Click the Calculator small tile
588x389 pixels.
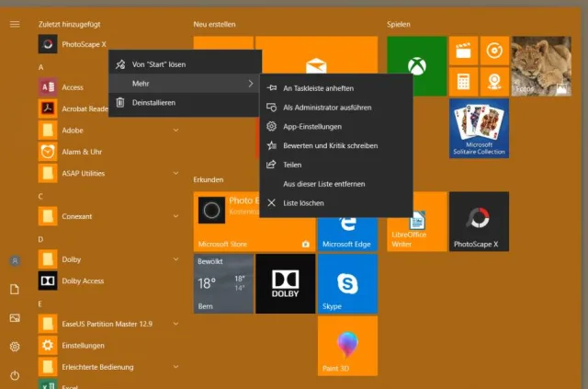pyautogui.click(x=463, y=82)
